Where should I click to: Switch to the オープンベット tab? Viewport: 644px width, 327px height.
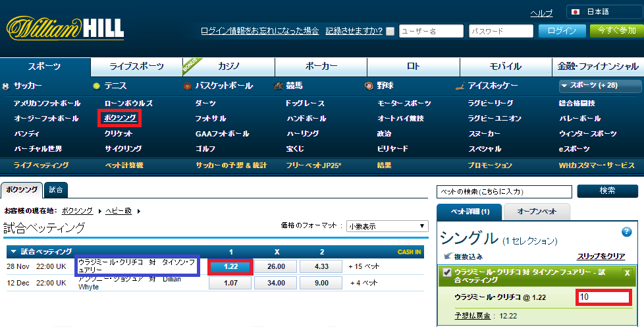[x=537, y=212]
